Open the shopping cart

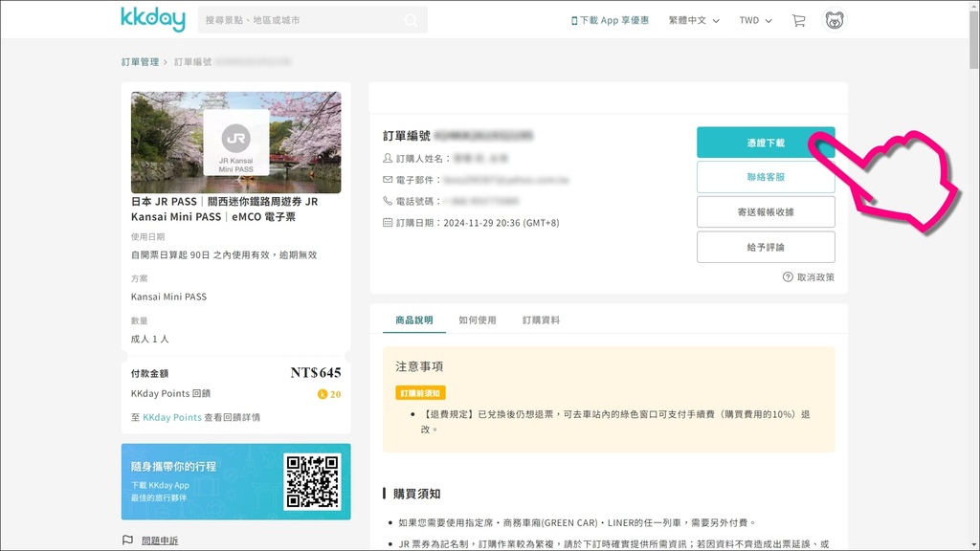click(799, 21)
